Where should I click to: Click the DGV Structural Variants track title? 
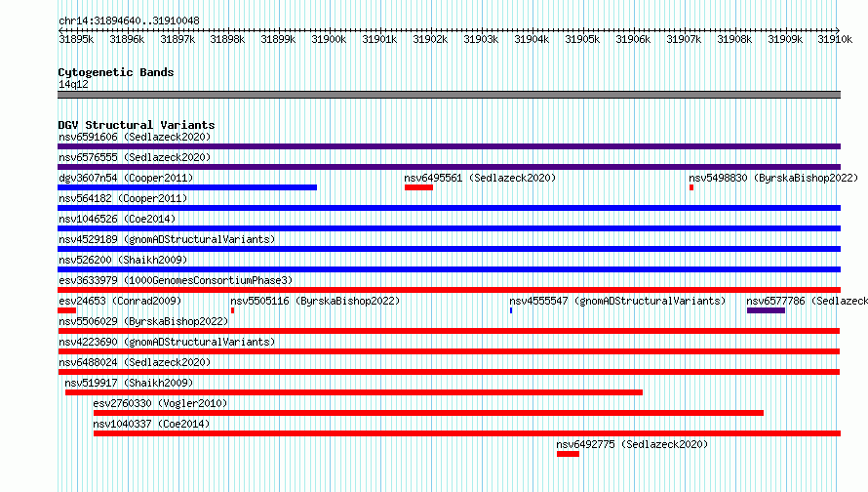pos(137,125)
